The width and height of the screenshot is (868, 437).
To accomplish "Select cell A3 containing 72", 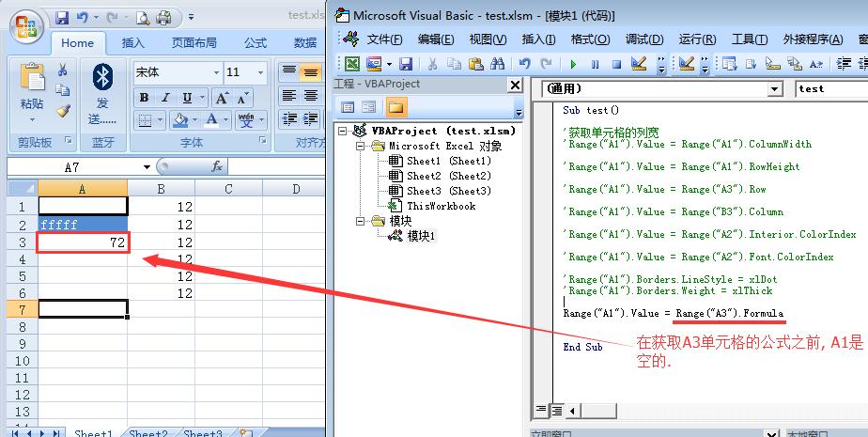I will coord(83,242).
